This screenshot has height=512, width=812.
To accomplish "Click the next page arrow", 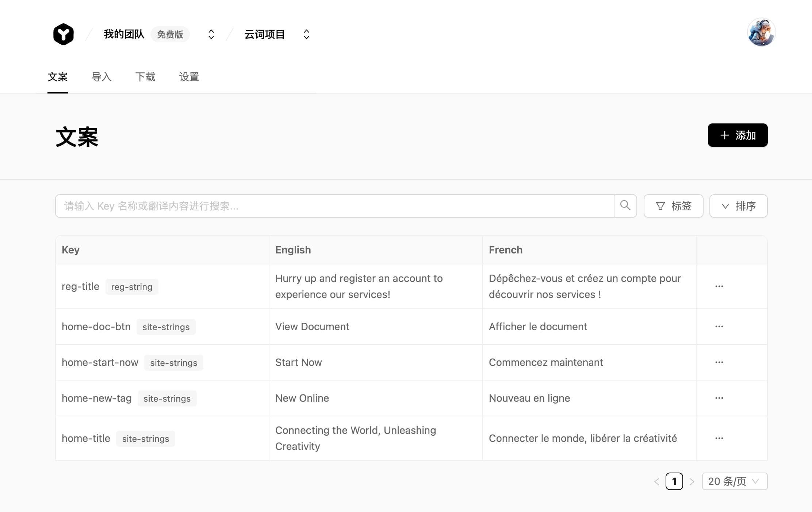I will [692, 481].
